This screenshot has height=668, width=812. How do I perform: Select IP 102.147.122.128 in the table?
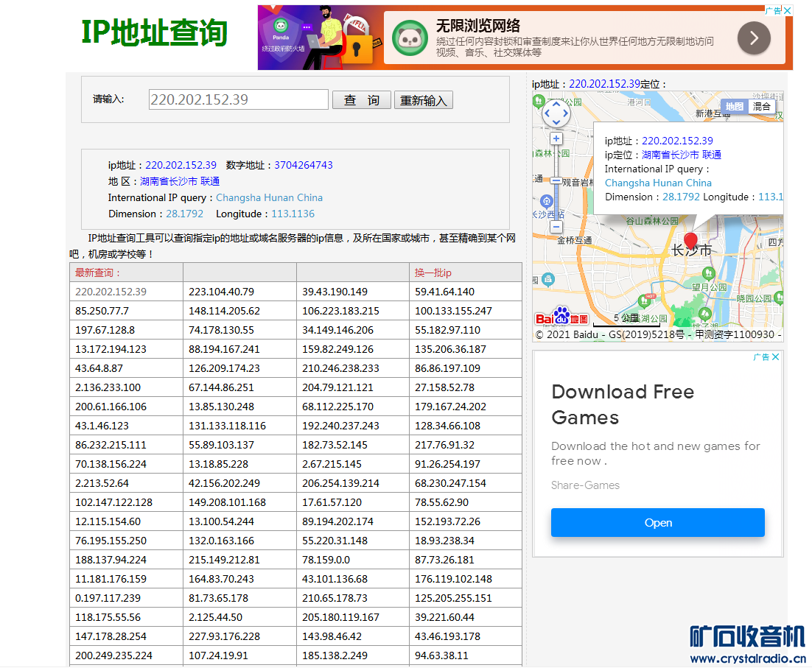tap(114, 502)
